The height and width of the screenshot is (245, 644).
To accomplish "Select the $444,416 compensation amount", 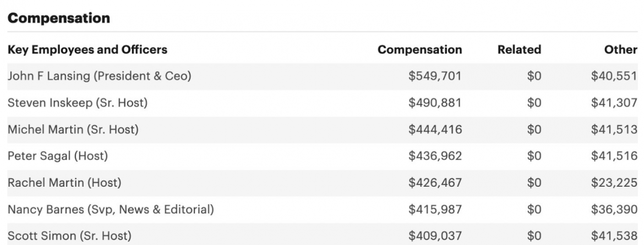I will pos(435,130).
